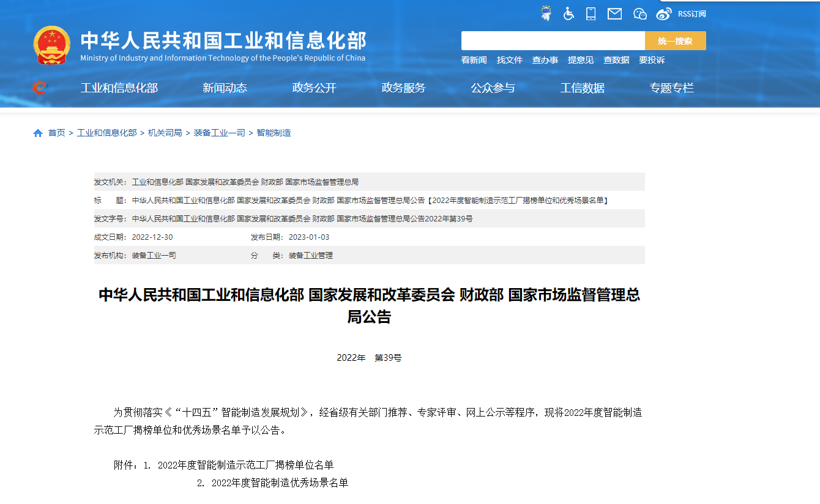
Task: Open the mobile version phone icon
Action: click(x=591, y=13)
